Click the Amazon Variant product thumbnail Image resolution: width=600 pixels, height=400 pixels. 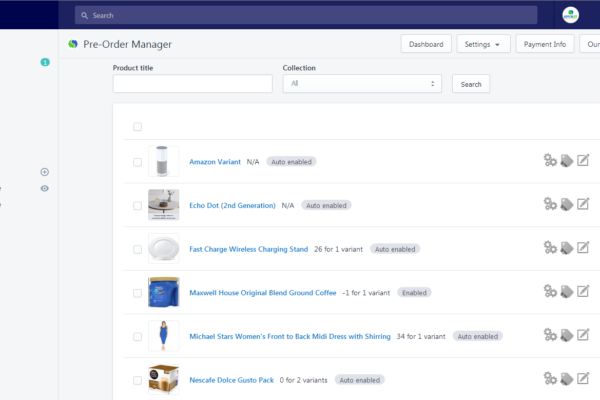pos(163,161)
